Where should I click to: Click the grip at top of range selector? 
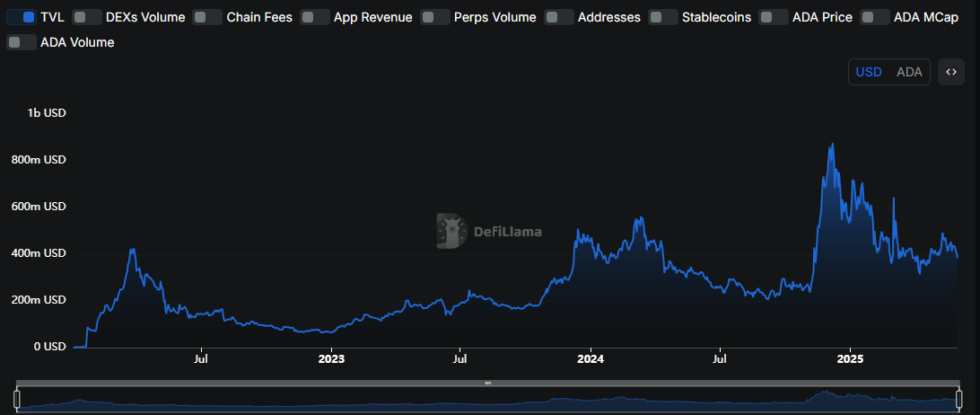pyautogui.click(x=488, y=383)
